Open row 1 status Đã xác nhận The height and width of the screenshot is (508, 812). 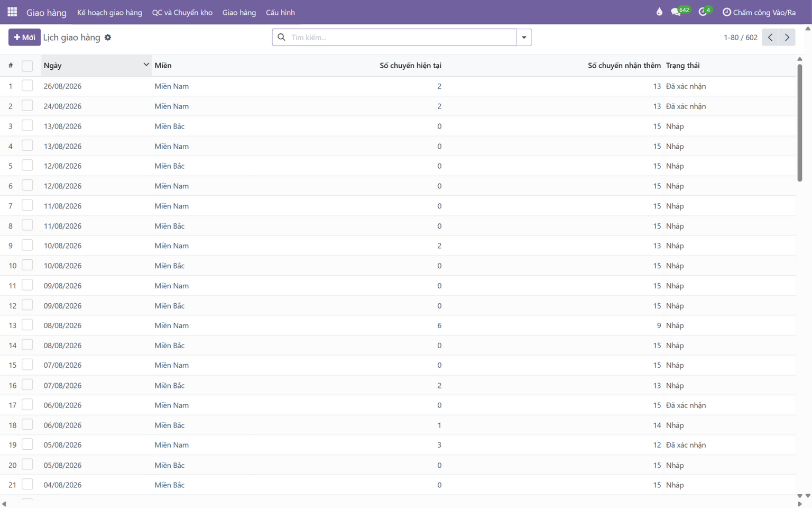(686, 86)
